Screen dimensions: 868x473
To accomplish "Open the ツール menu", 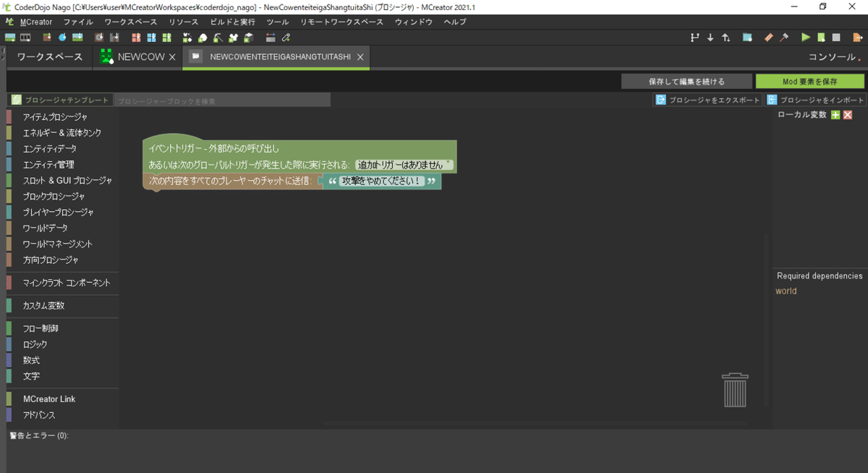I will point(278,22).
